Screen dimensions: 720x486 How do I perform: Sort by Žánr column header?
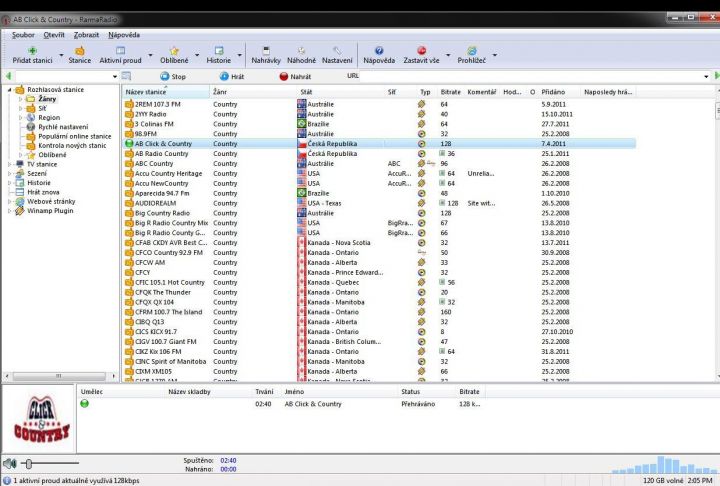[253, 92]
